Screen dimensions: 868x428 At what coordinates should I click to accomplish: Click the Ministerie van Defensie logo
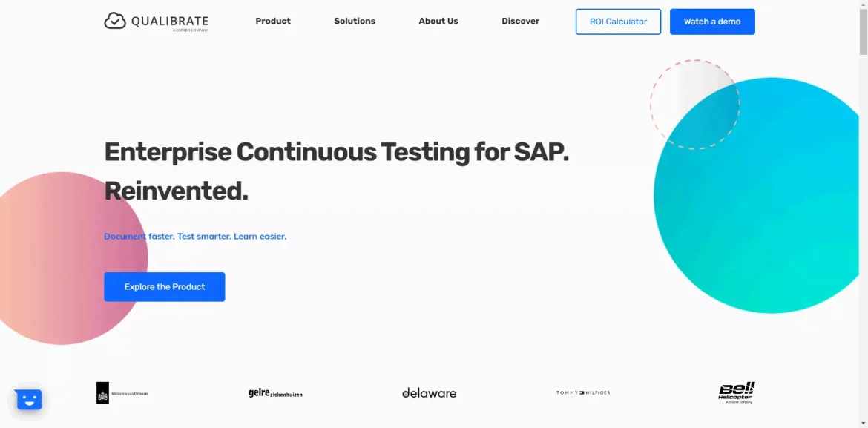coord(122,392)
